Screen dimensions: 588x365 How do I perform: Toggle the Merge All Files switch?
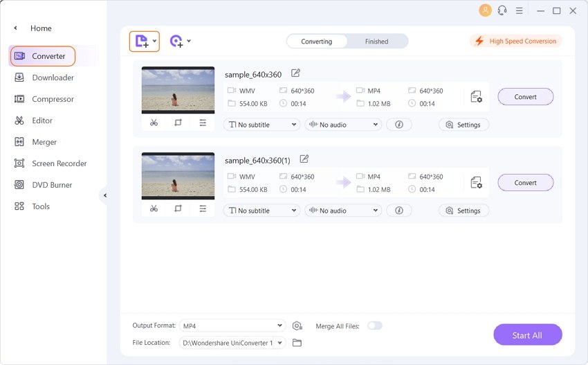pos(374,326)
